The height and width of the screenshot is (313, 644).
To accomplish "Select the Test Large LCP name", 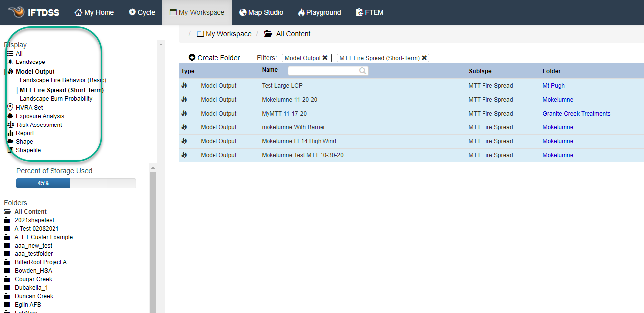I will coord(282,86).
